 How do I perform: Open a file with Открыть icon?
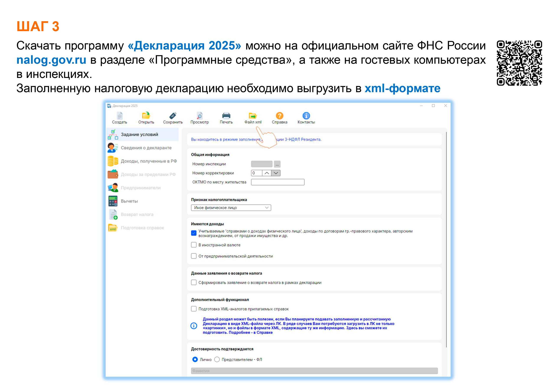point(146,116)
